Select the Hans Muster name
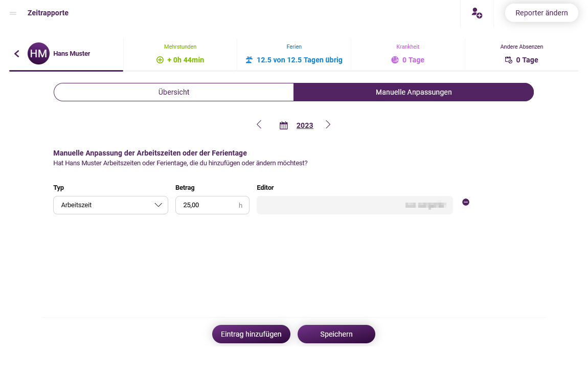Viewport: 588px width, 374px height. point(72,54)
